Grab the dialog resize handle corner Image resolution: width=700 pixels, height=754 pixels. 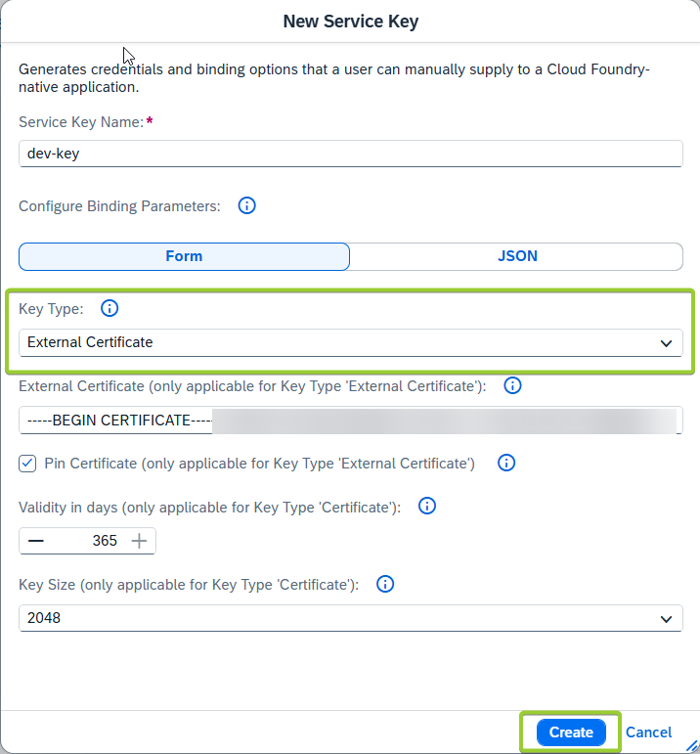click(692, 746)
